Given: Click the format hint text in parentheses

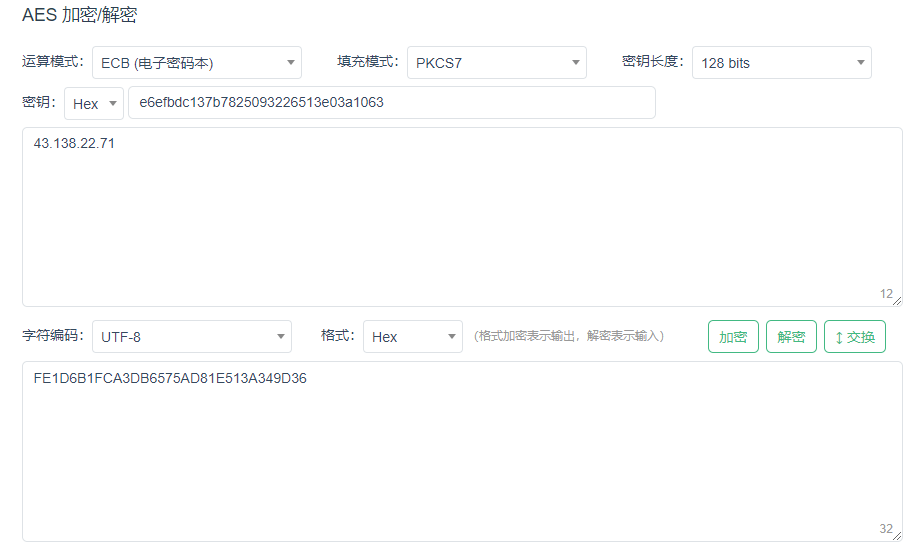Looking at the screenshot, I should [569, 336].
